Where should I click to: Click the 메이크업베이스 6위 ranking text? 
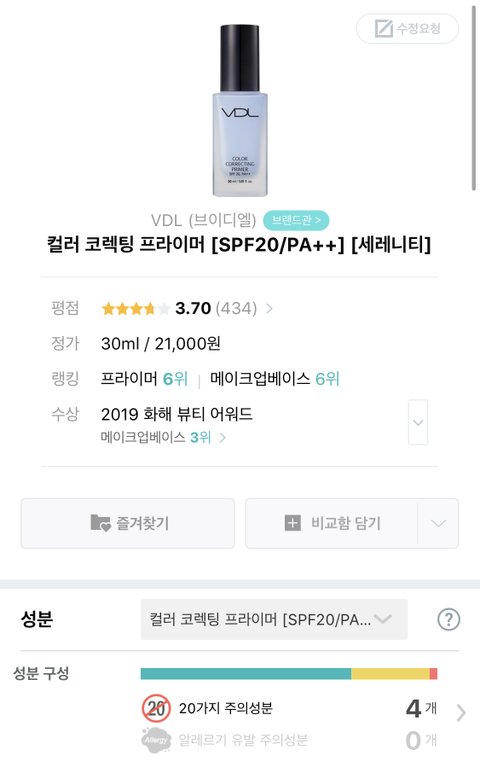point(274,379)
